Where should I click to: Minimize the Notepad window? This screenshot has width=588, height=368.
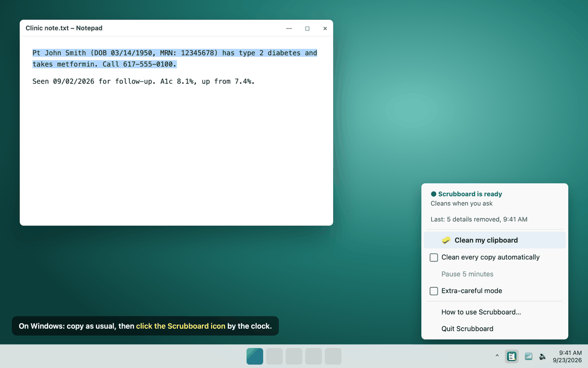tap(289, 28)
